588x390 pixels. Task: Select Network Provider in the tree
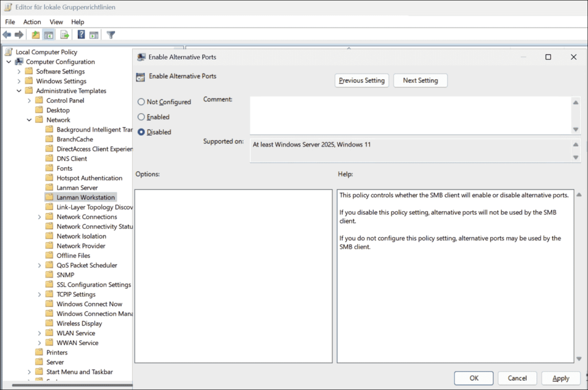coord(81,246)
